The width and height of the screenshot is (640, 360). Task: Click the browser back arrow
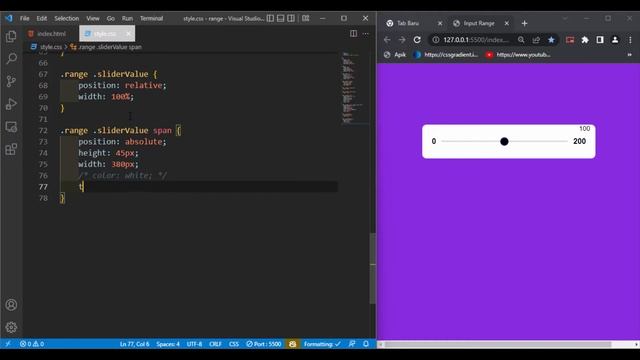[387, 40]
